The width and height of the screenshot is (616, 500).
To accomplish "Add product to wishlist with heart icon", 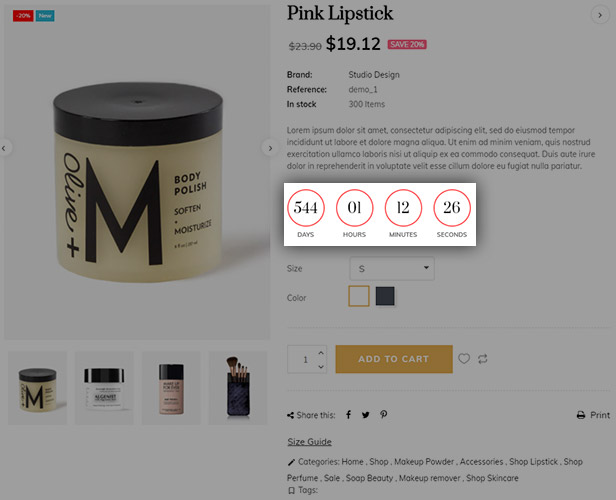I will (x=464, y=359).
